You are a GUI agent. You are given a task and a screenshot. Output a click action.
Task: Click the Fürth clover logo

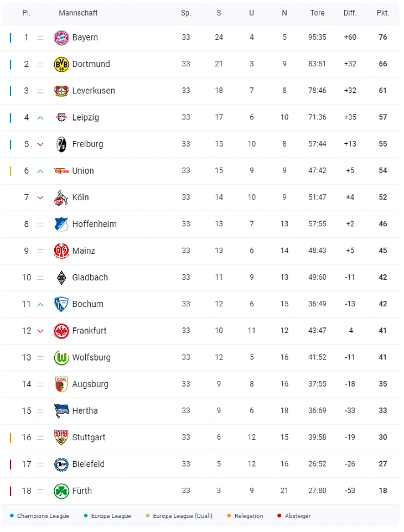click(61, 491)
